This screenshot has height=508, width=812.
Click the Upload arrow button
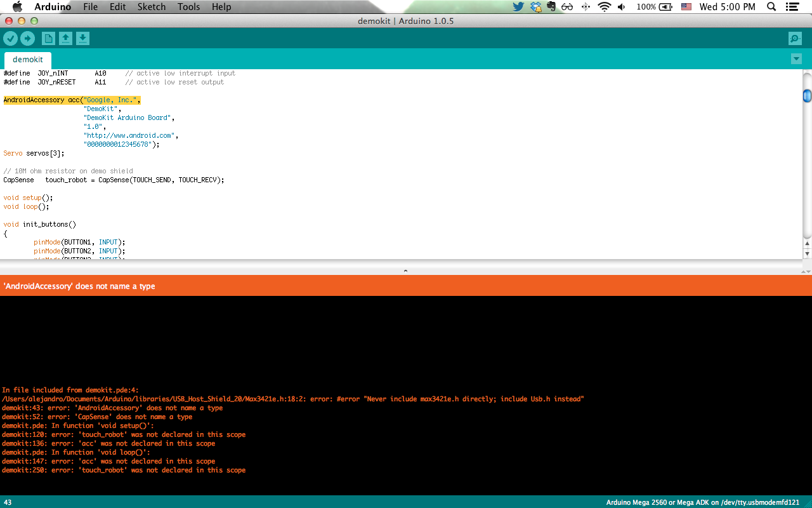pyautogui.click(x=28, y=39)
